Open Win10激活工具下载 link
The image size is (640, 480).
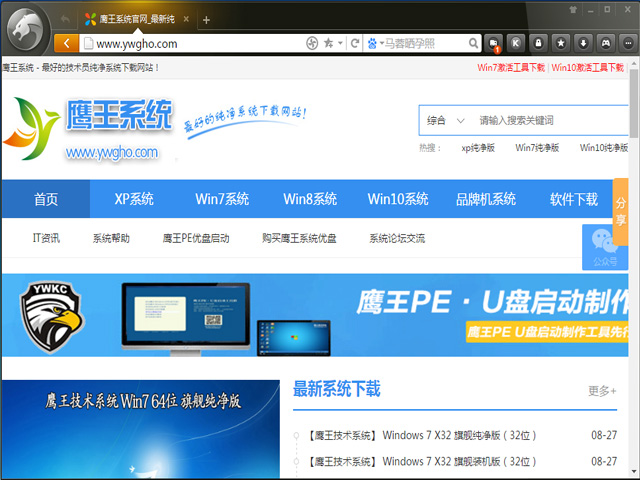point(588,67)
